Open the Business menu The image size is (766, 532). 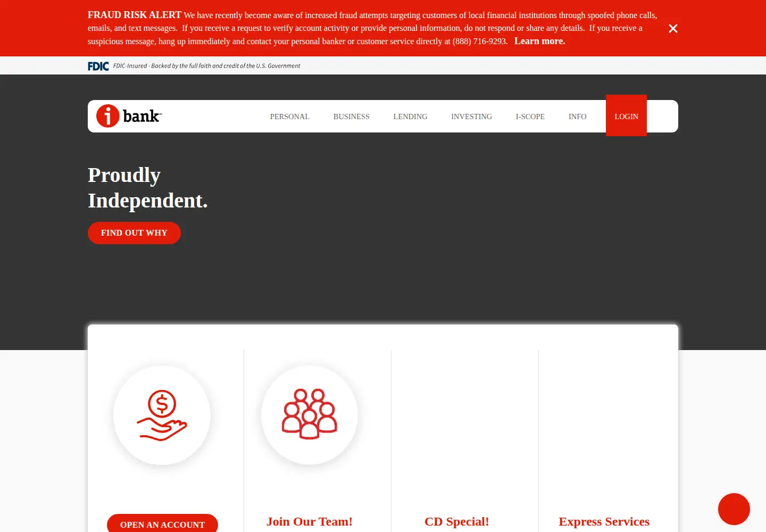(x=351, y=117)
